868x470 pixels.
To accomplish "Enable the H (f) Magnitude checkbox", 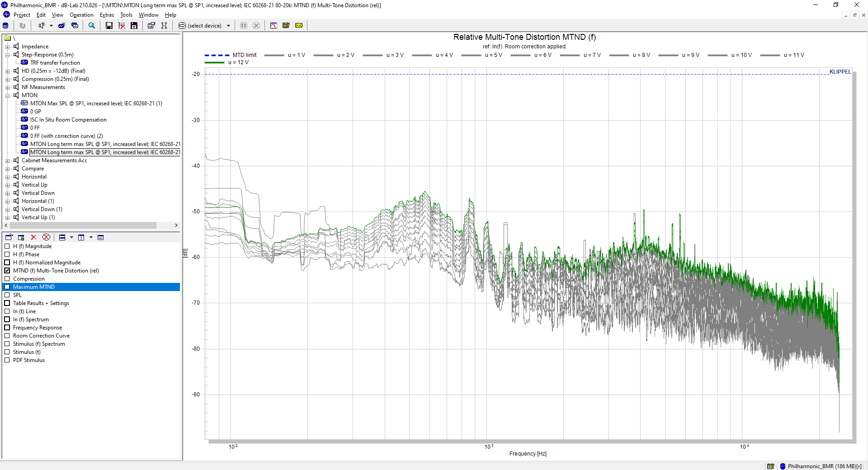I will pyautogui.click(x=7, y=246).
